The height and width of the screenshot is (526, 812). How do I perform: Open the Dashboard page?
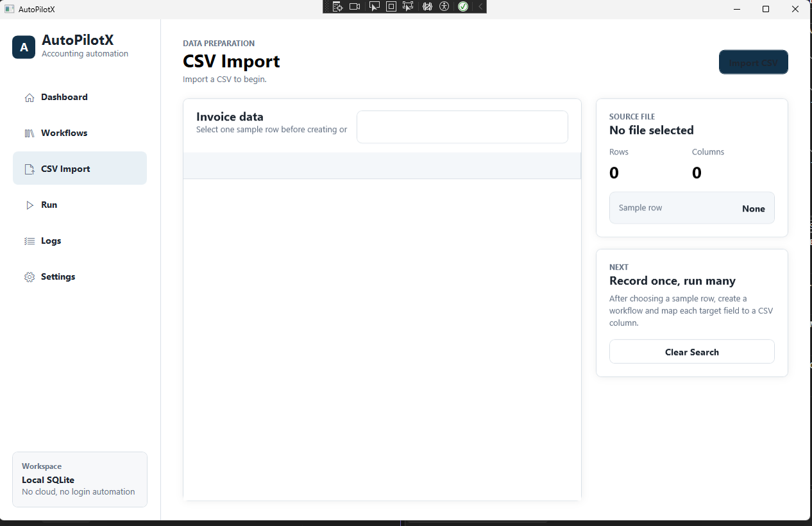80,98
